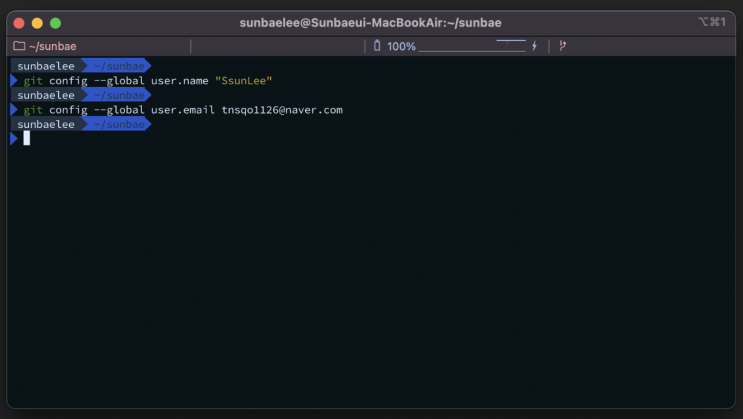Click the "SsunLee" string in first command

point(244,81)
